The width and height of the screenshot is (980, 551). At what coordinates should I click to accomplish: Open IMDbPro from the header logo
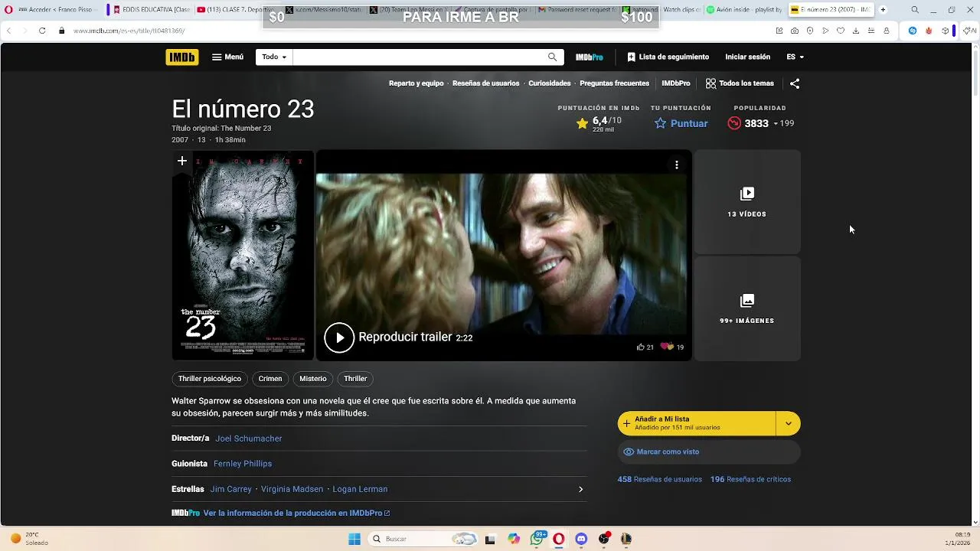click(x=590, y=57)
